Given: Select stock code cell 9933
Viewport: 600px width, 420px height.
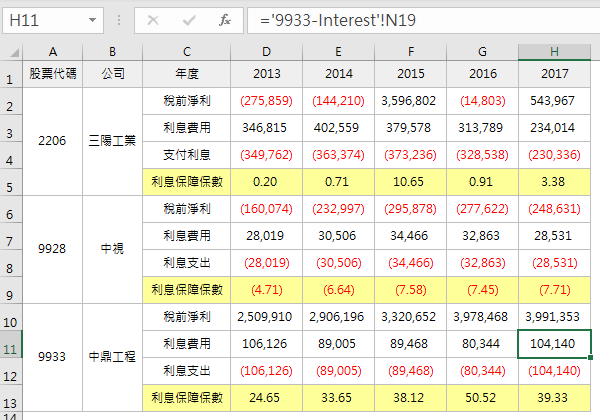Looking at the screenshot, I should pyautogui.click(x=53, y=357).
